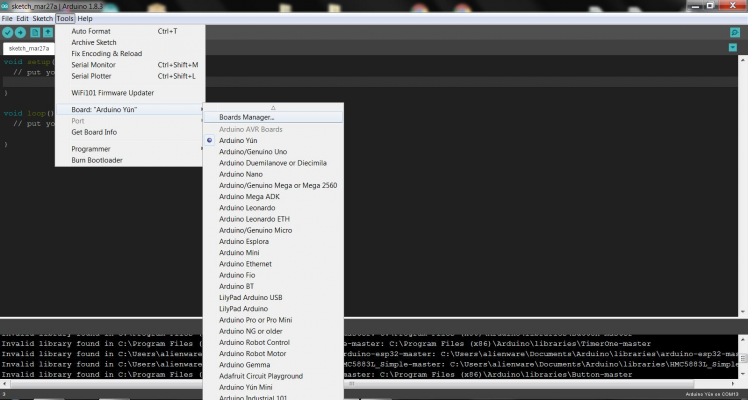Open the Sketch menu
Screen dimensions: 748x400
click(x=42, y=19)
